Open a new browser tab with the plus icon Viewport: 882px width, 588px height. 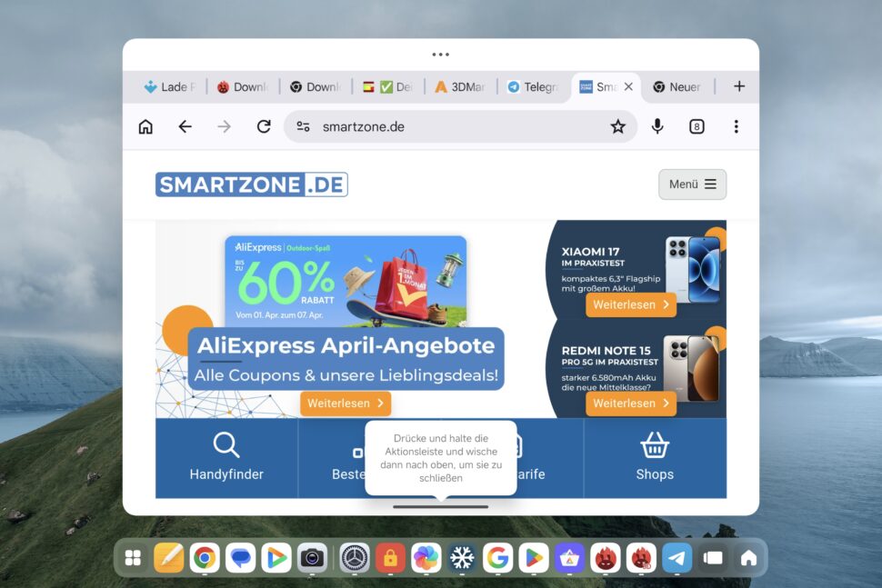739,86
